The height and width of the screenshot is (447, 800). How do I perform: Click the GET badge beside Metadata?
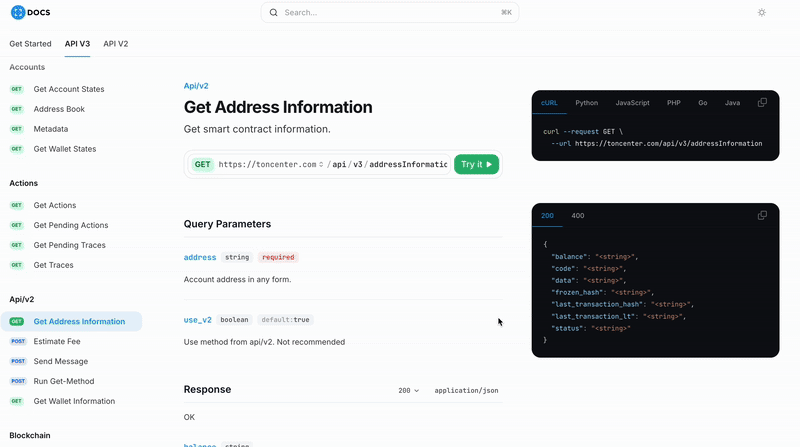17,129
